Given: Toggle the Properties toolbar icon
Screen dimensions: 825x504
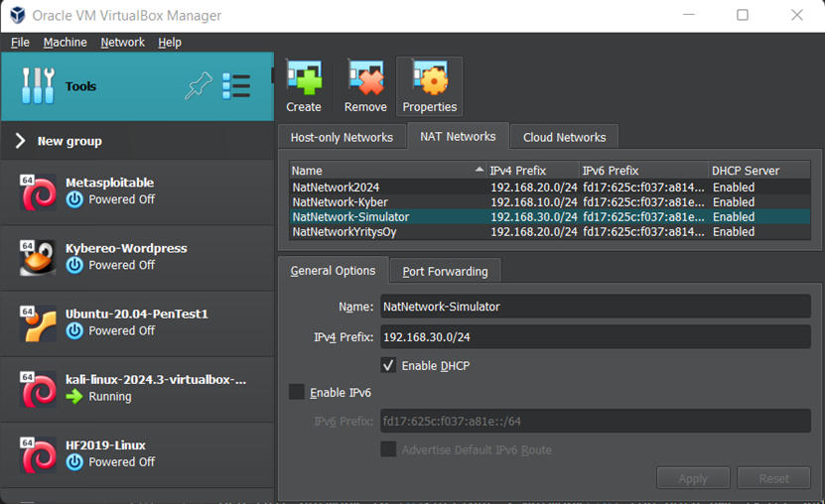Looking at the screenshot, I should click(430, 77).
